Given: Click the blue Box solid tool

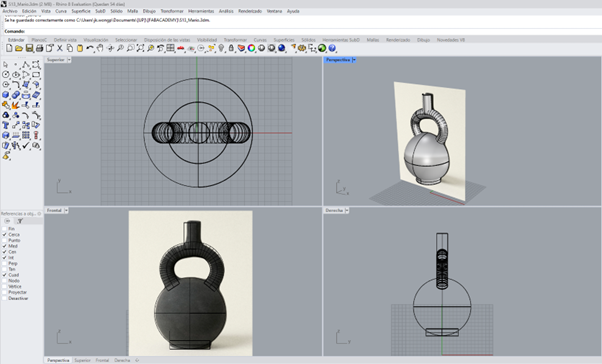Looking at the screenshot, I should coord(5,95).
